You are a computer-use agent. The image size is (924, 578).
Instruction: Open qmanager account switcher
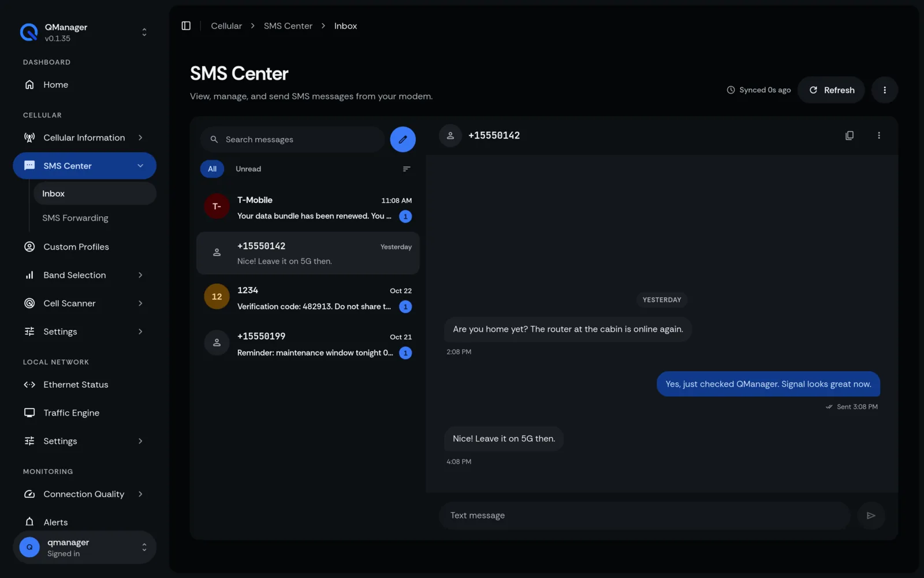(x=84, y=547)
